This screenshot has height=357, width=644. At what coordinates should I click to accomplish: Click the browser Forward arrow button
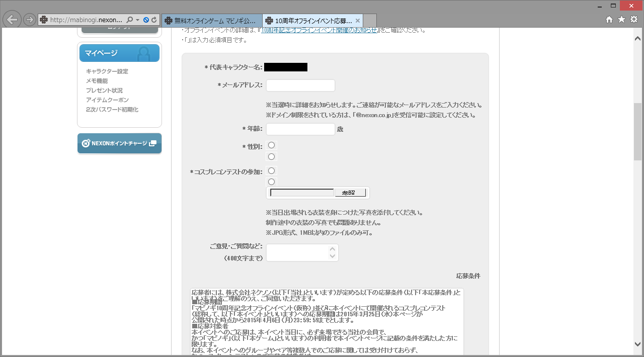[30, 20]
